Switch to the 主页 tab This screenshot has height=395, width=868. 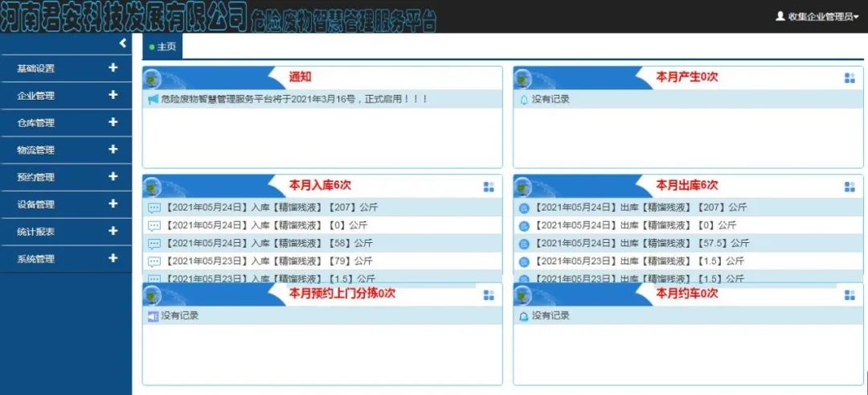click(162, 47)
